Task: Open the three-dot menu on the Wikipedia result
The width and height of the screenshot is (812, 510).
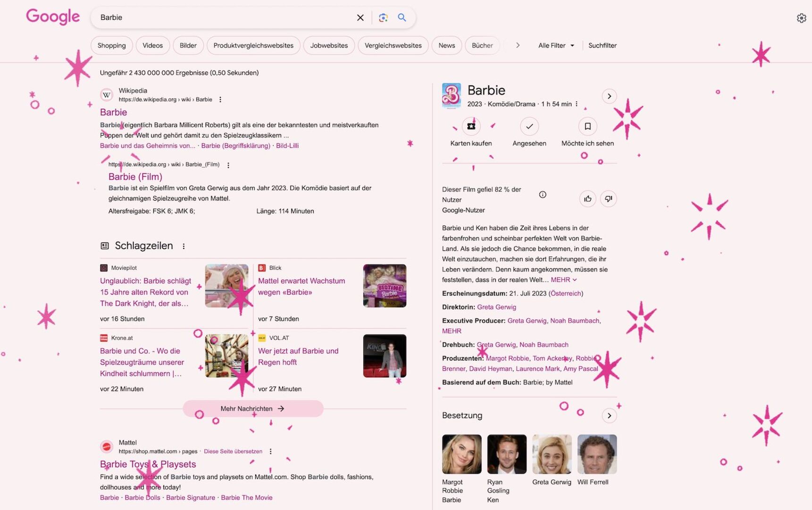Action: tap(220, 100)
